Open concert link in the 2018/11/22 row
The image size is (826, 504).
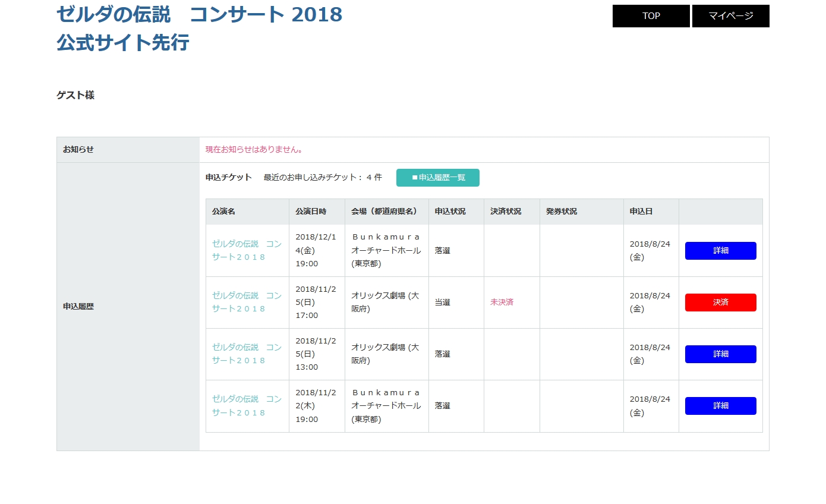(247, 405)
